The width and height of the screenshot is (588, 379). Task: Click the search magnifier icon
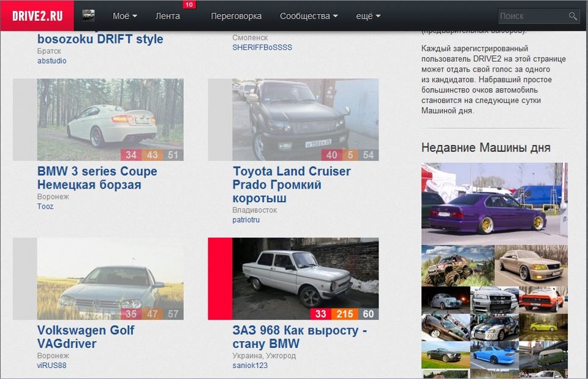tap(573, 16)
